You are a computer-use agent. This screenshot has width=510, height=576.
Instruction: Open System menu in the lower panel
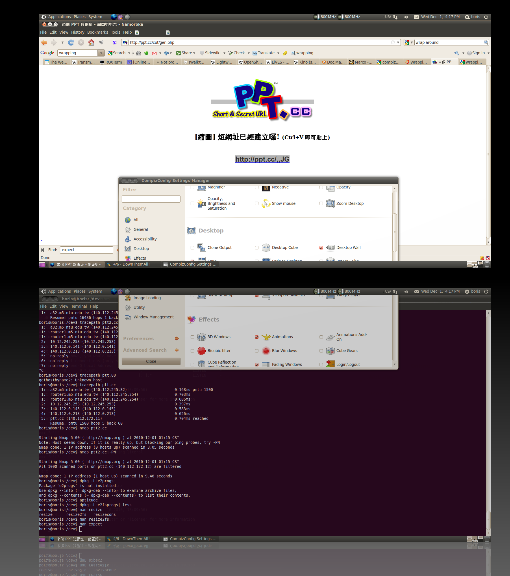(x=95, y=292)
